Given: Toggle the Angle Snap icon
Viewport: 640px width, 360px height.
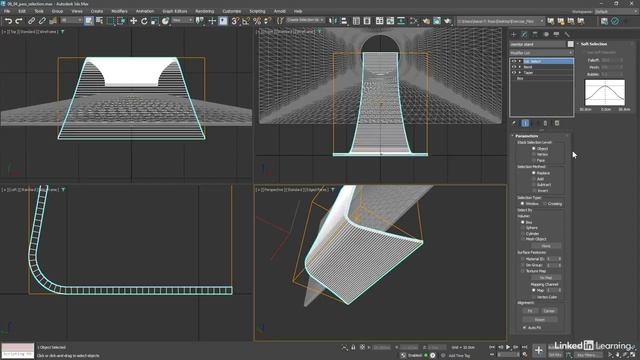Looking at the screenshot, I should (x=246, y=21).
